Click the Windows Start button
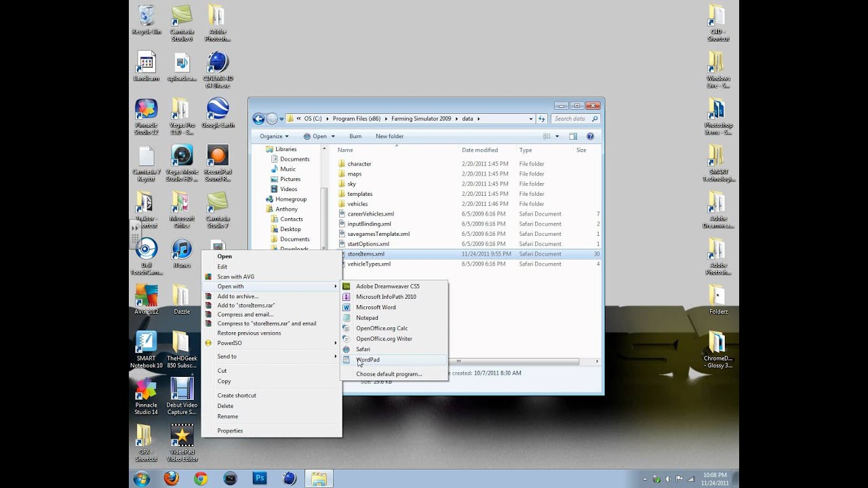Screen dimensions: 868x488 tap(142, 479)
